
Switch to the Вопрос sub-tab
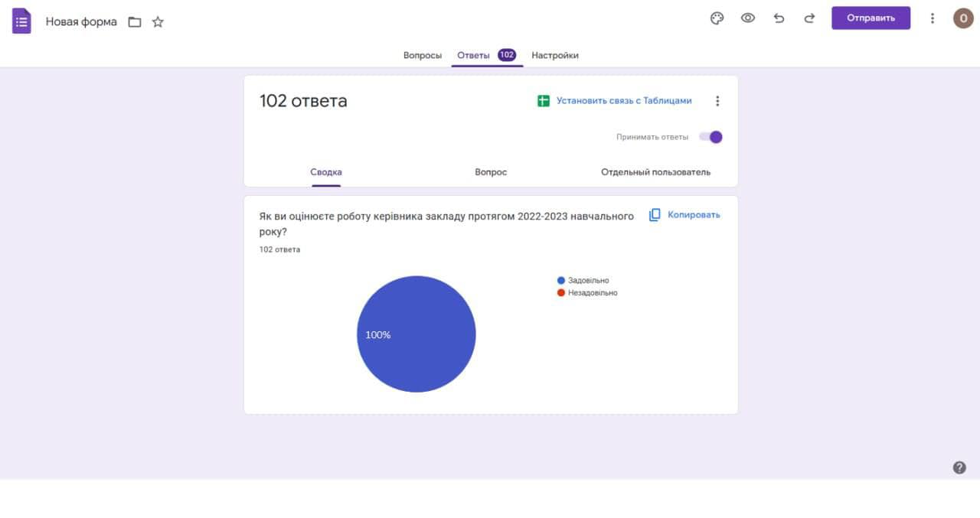[491, 172]
